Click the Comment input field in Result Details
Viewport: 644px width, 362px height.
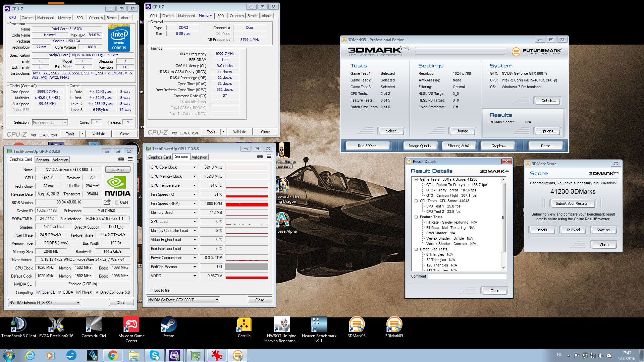(x=467, y=277)
